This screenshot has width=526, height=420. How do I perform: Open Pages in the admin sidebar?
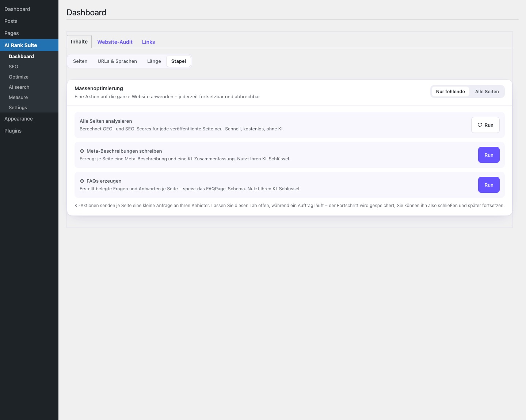(29, 33)
